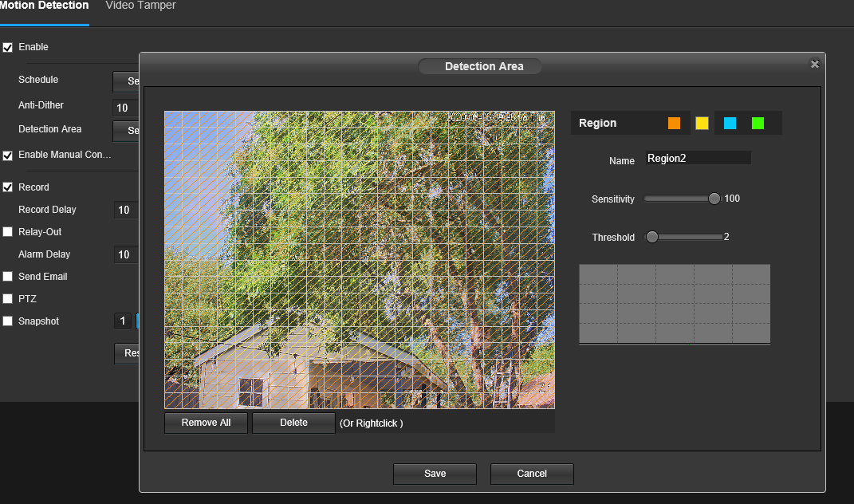Click the Delete region button
854x504 pixels.
pyautogui.click(x=293, y=423)
